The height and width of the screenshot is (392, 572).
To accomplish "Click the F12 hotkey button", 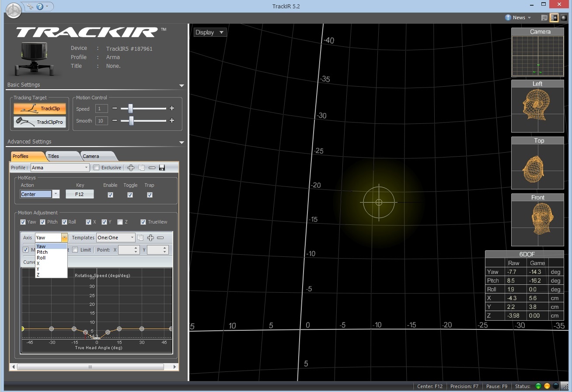I will click(80, 194).
